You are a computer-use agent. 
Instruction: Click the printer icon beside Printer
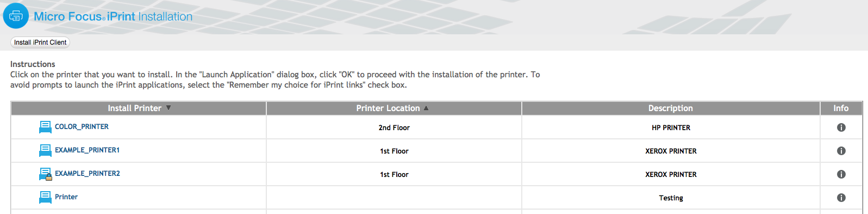(x=45, y=197)
